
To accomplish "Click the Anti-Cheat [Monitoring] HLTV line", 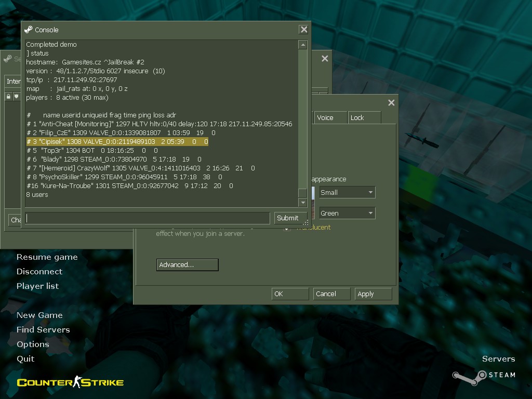I will 159,124.
